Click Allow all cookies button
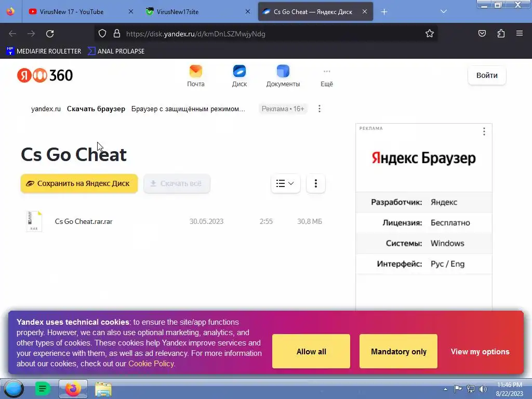The height and width of the screenshot is (399, 532). (x=311, y=352)
